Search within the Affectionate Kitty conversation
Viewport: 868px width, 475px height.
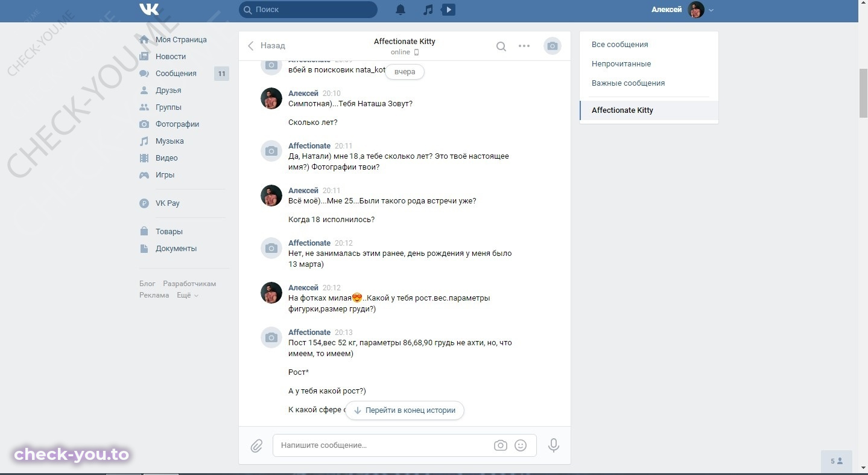[x=501, y=46]
